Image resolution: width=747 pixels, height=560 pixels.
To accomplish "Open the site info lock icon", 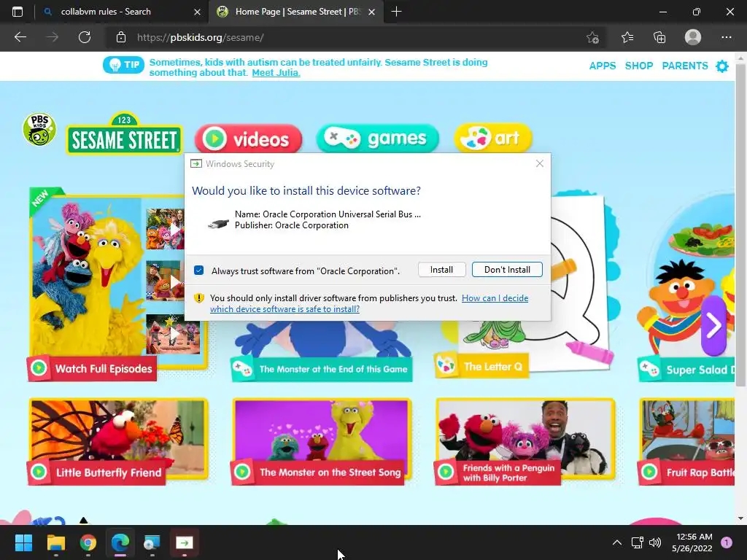I will coord(121,37).
